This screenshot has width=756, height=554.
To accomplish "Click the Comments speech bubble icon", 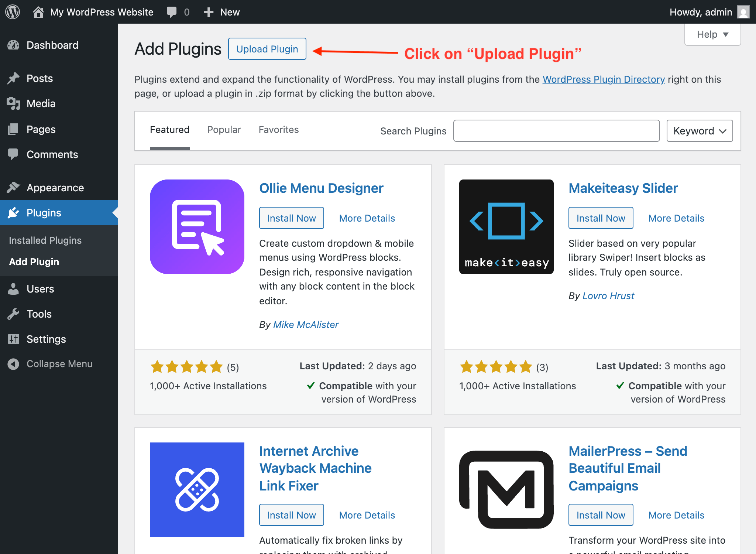I will coord(13,154).
